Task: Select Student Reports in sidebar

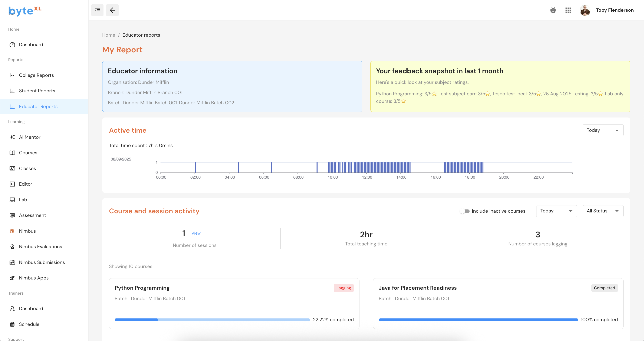Action: 37,91
